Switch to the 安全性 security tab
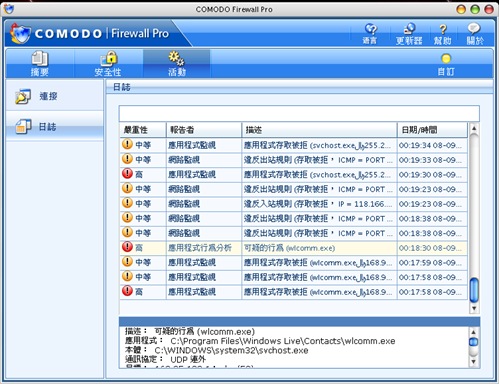The image size is (499, 384). click(x=108, y=63)
